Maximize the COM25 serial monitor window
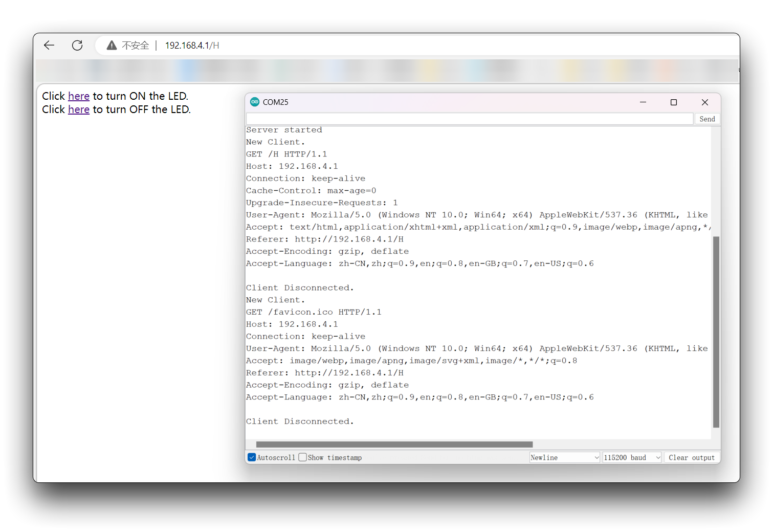Image resolution: width=773 pixels, height=532 pixels. tap(674, 102)
